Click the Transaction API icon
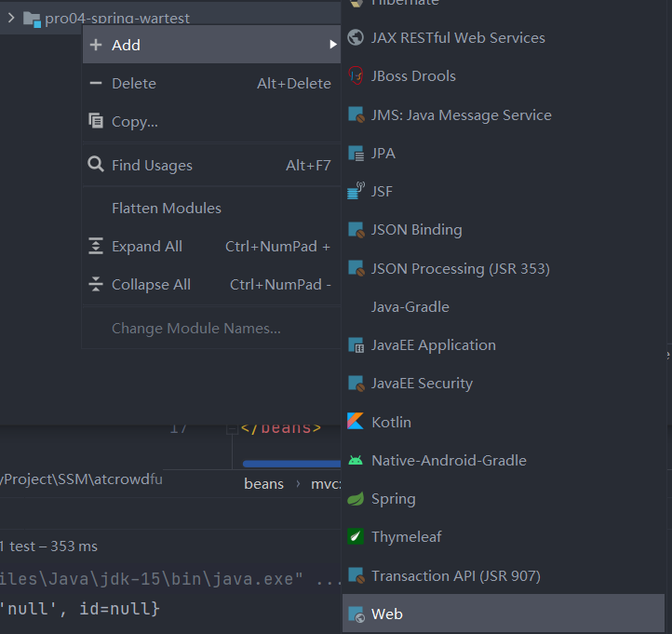 click(356, 575)
